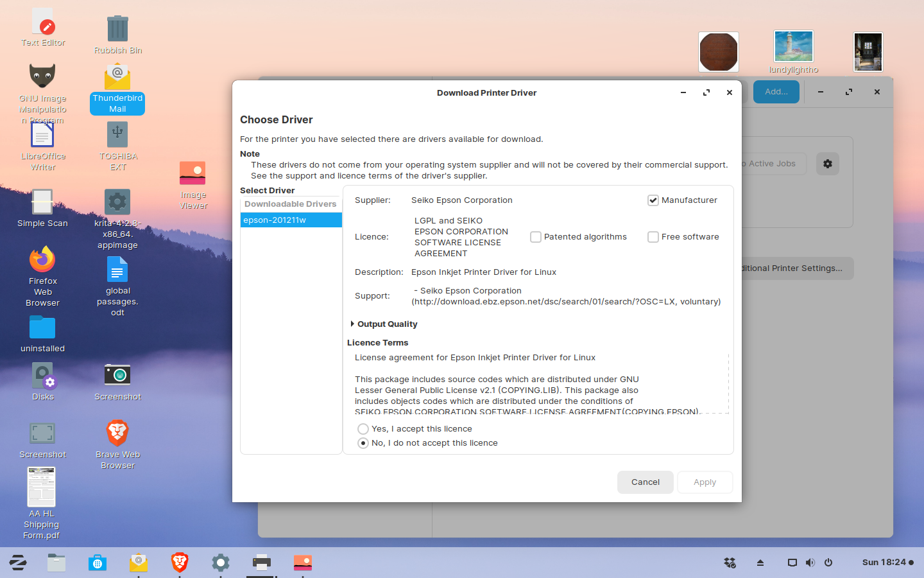Expand the Output Quality section
The image size is (924, 578).
click(352, 324)
